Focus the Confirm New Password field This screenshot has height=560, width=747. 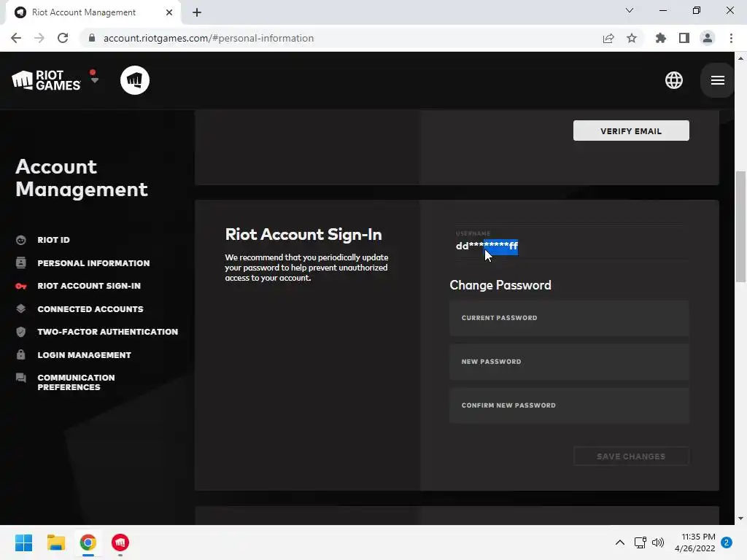point(569,405)
